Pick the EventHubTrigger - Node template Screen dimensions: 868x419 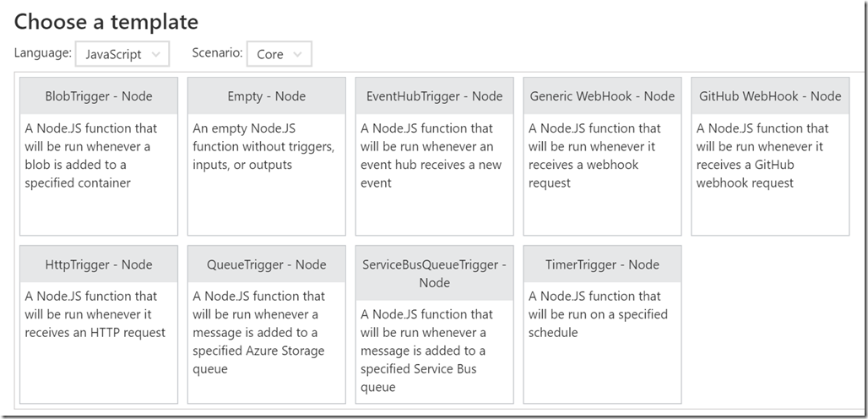[434, 96]
